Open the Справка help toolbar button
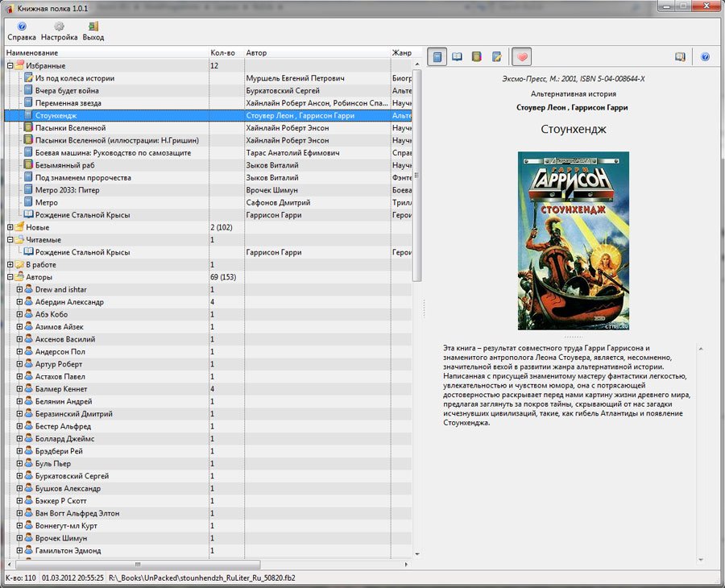 click(21, 31)
